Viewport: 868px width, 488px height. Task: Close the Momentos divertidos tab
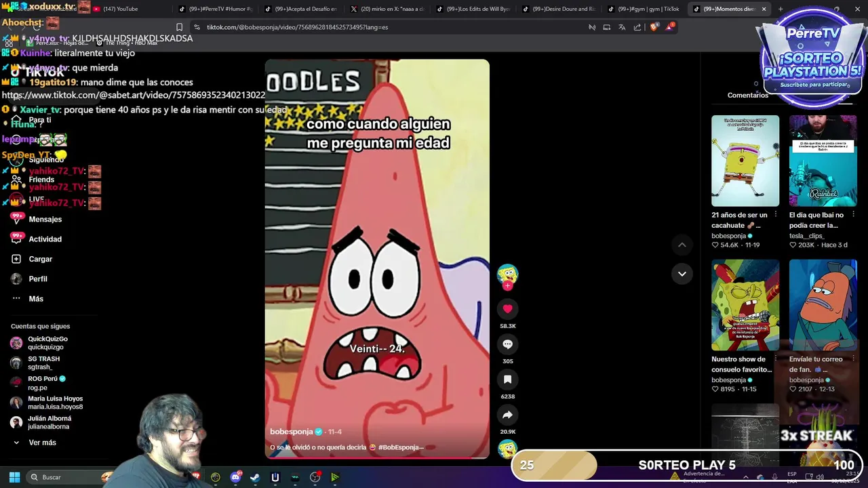coord(764,9)
